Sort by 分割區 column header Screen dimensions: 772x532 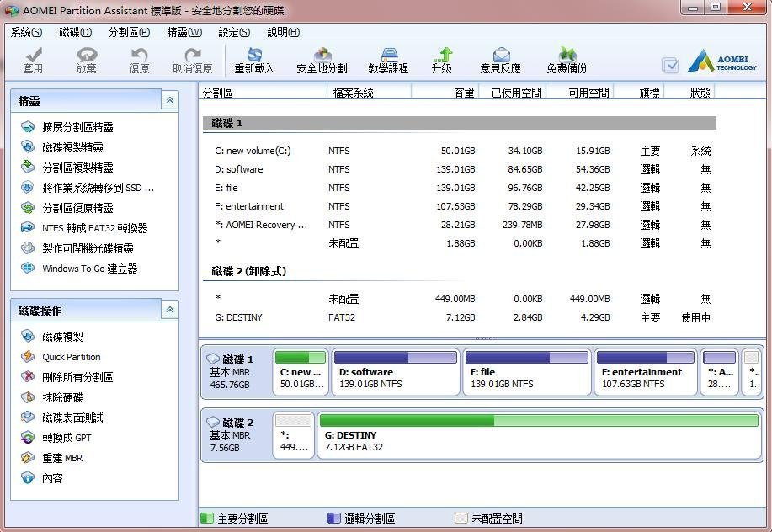(264, 92)
